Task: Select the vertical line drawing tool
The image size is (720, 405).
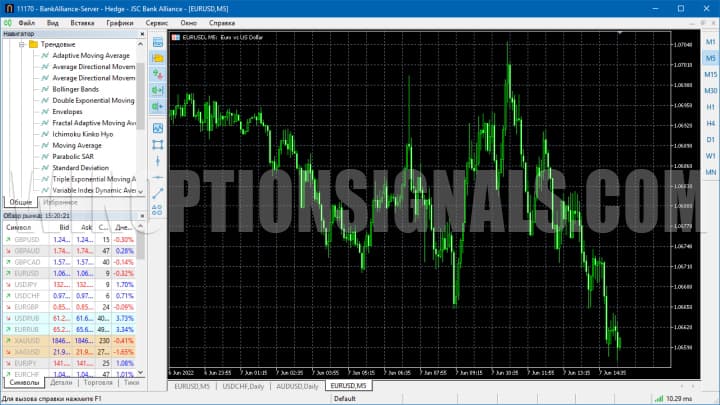Action: (157, 160)
